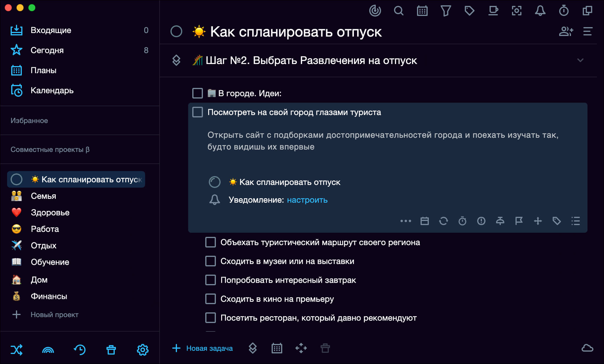The height and width of the screenshot is (364, 604).
Task: Toggle the sidebar project circle for 'Как спланировать отпуск'
Action: click(x=17, y=179)
